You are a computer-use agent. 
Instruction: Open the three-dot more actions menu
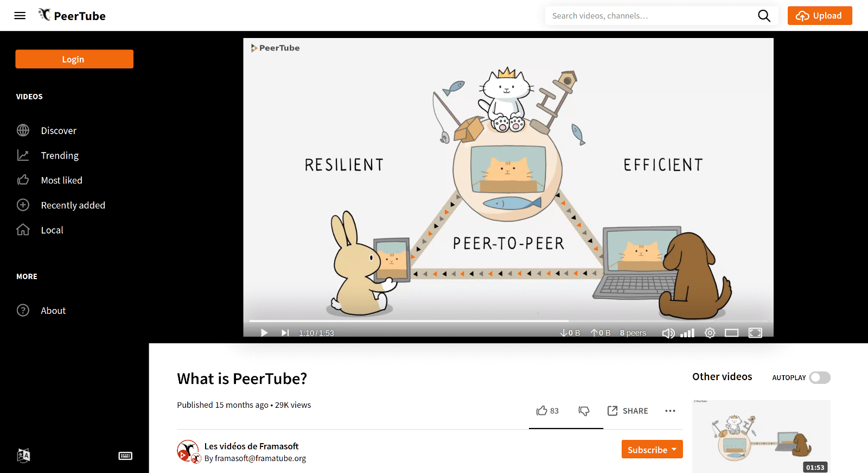point(670,411)
